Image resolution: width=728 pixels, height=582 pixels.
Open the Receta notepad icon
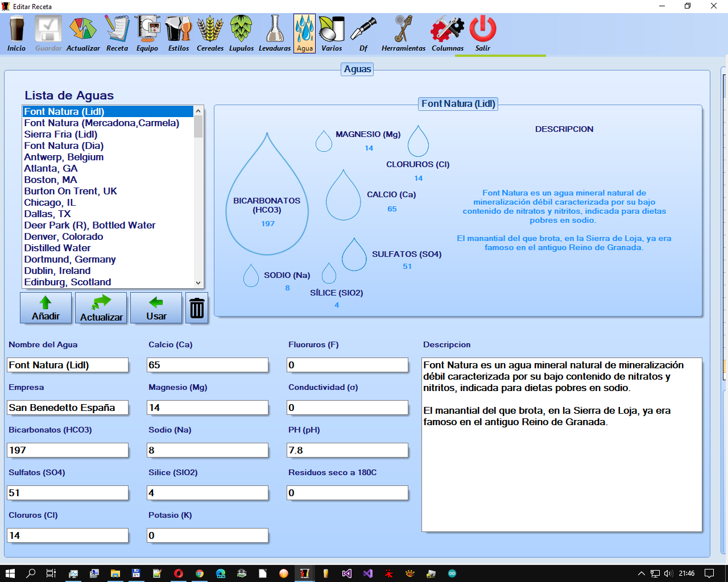[117, 34]
